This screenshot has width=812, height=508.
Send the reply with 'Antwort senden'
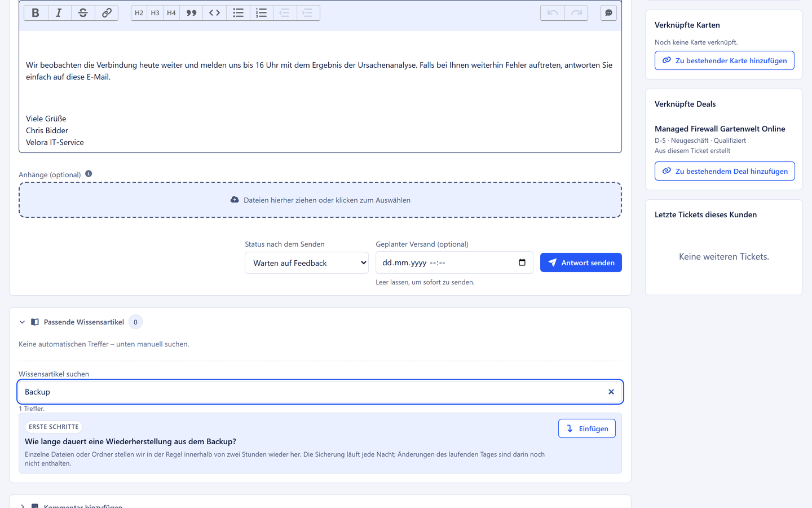coord(581,262)
